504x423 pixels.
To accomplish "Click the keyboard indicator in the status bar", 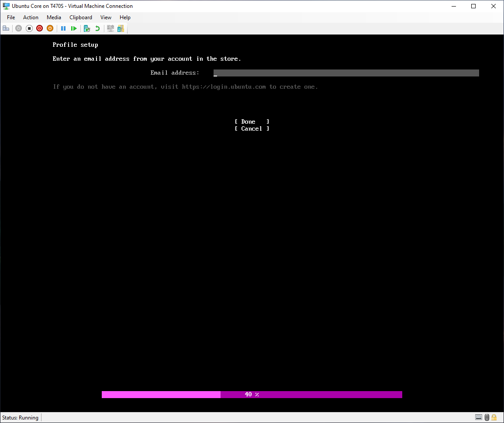I will coord(479,417).
